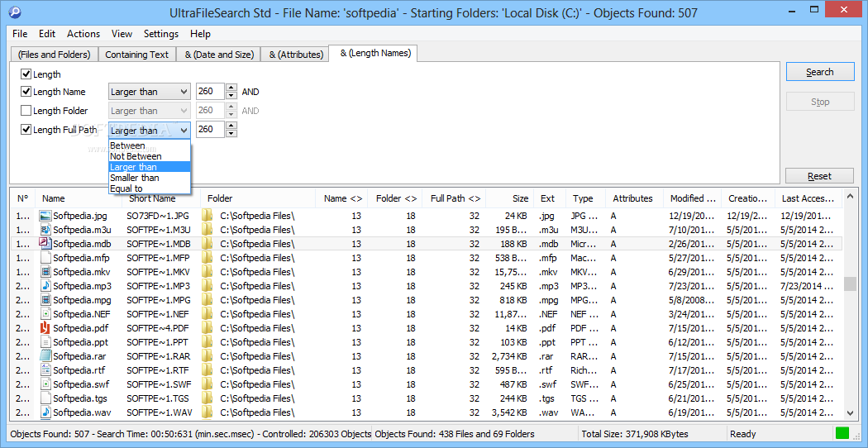Open the View menu
Viewport: 868px width, 448px height.
[x=122, y=34]
